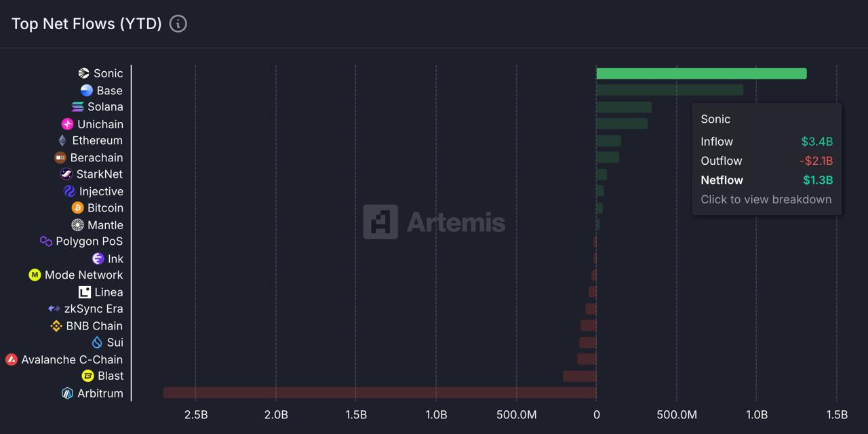Select the pink Unichain logo
This screenshot has height=434, width=868.
click(x=67, y=124)
